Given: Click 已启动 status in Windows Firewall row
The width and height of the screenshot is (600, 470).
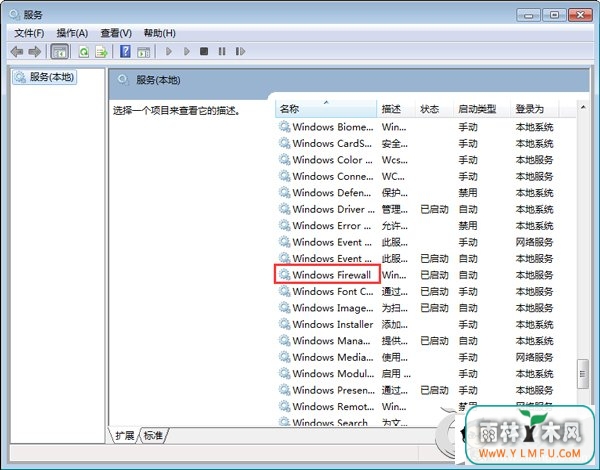Looking at the screenshot, I should point(434,275).
